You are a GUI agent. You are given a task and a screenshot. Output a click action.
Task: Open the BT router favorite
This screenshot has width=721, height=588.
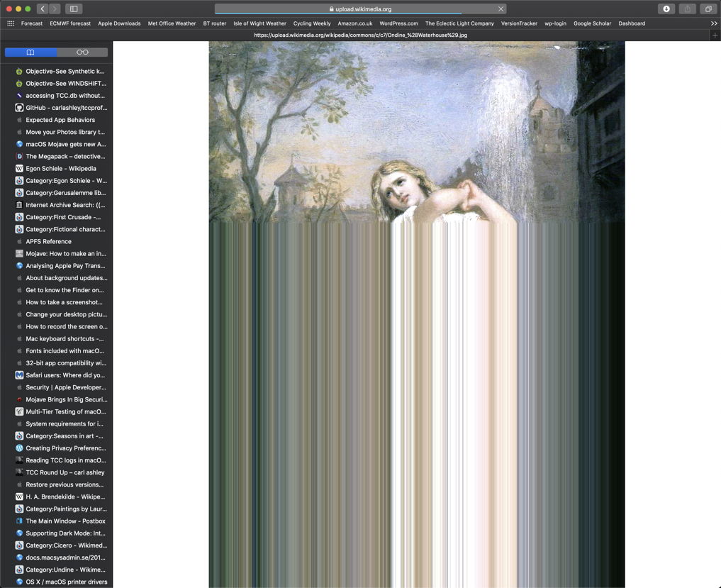[x=214, y=23]
